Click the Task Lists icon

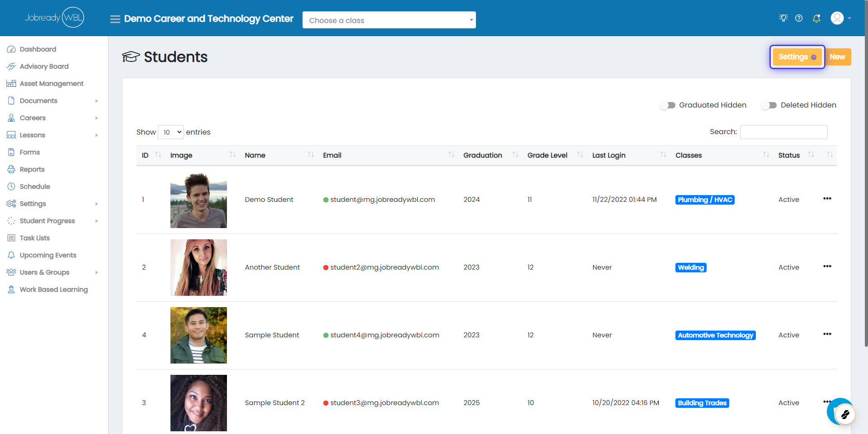click(x=11, y=238)
